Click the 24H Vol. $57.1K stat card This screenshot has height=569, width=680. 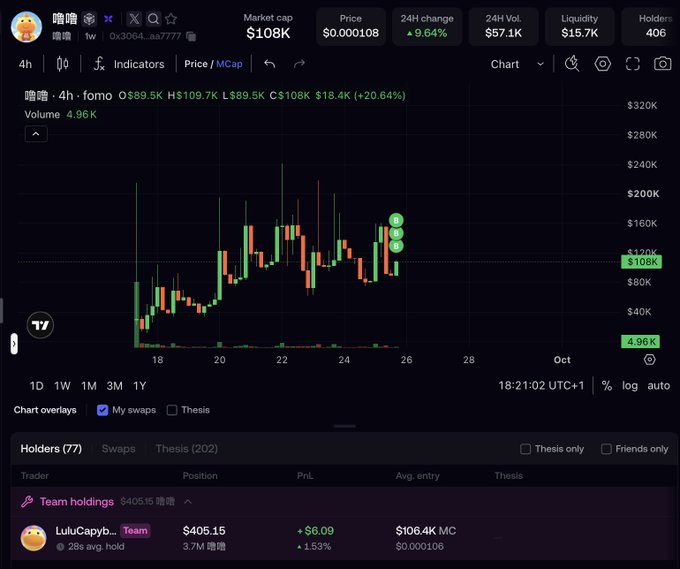point(503,26)
